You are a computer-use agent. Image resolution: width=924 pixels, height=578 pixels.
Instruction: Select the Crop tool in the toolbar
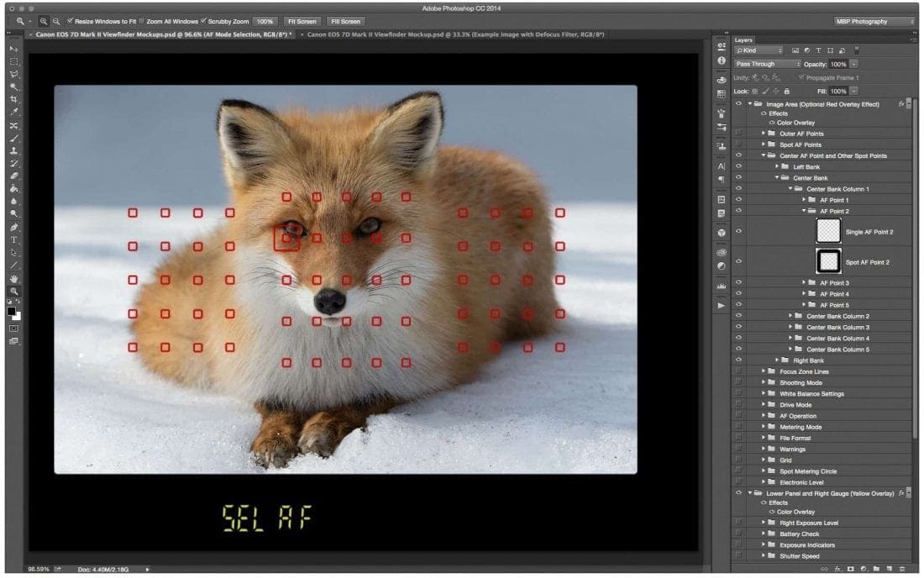point(14,99)
